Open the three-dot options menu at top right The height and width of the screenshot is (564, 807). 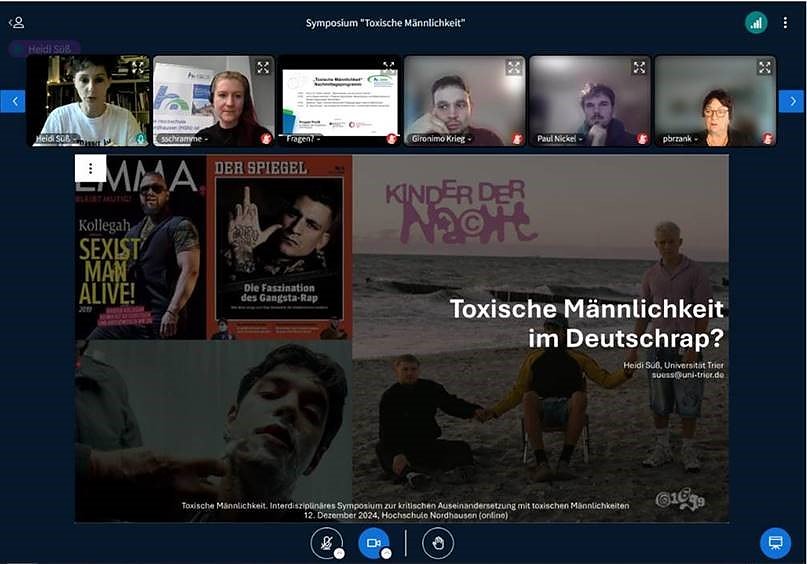[x=786, y=22]
